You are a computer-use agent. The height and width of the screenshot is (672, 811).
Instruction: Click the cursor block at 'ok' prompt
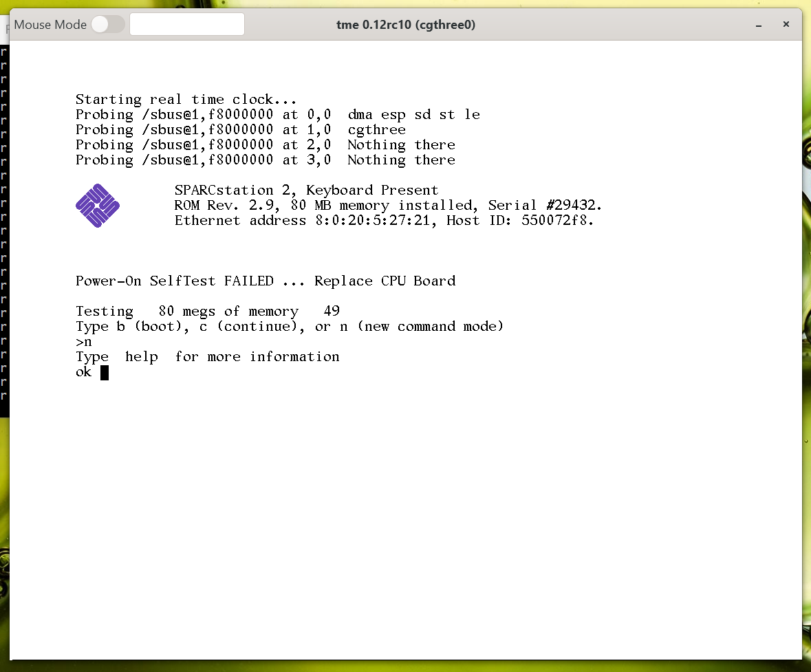click(105, 373)
